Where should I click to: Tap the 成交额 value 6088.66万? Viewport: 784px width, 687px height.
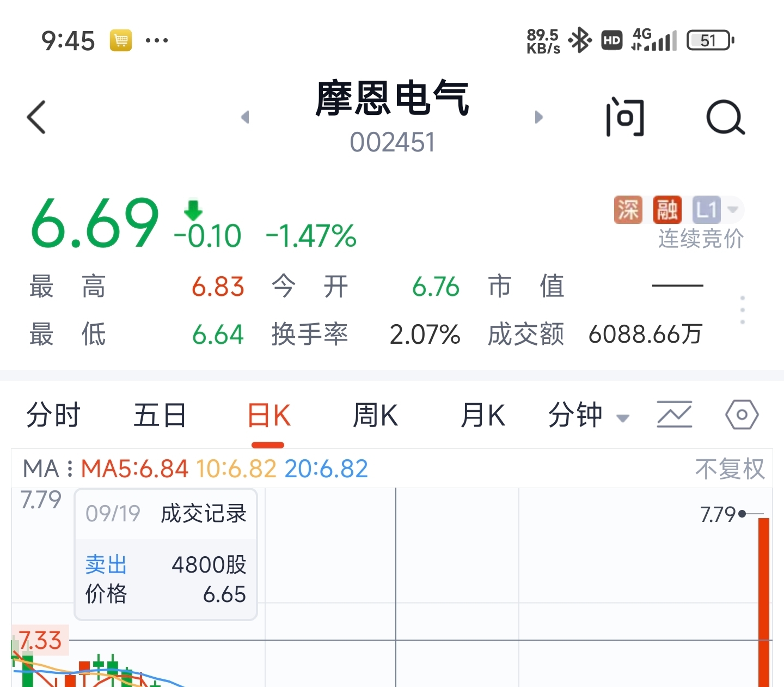[646, 335]
